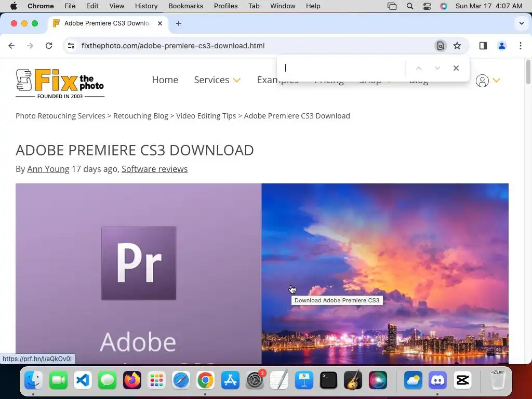Open Firefox from the dock

[x=132, y=380]
